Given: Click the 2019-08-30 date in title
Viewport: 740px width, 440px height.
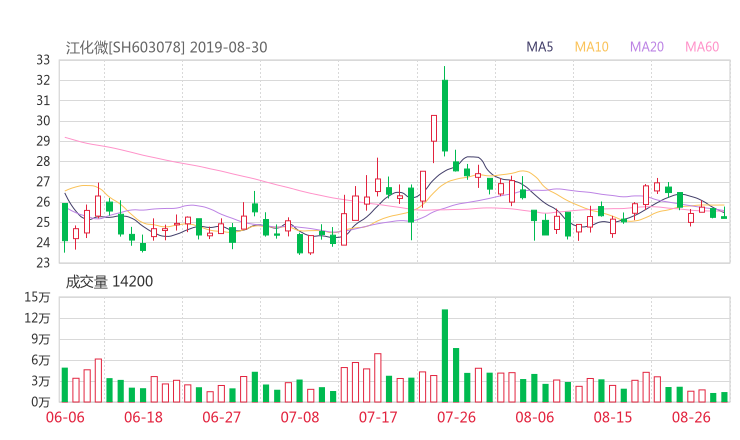Looking at the screenshot, I should (x=228, y=47).
